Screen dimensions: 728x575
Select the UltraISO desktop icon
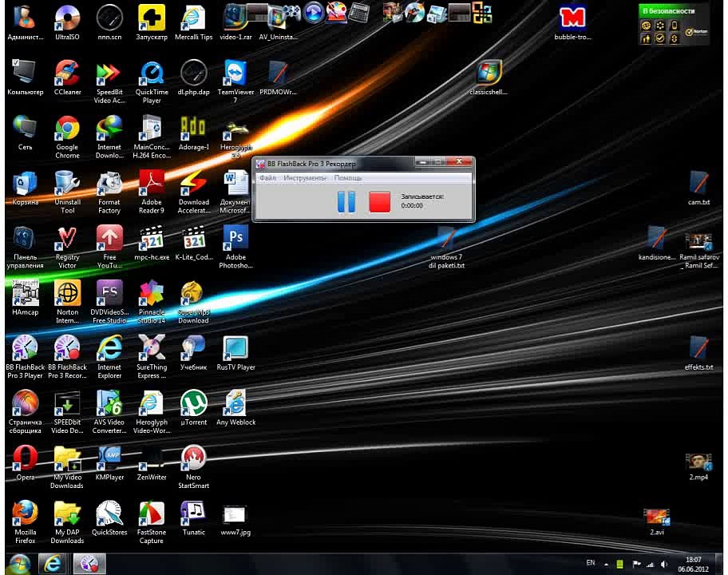67,22
